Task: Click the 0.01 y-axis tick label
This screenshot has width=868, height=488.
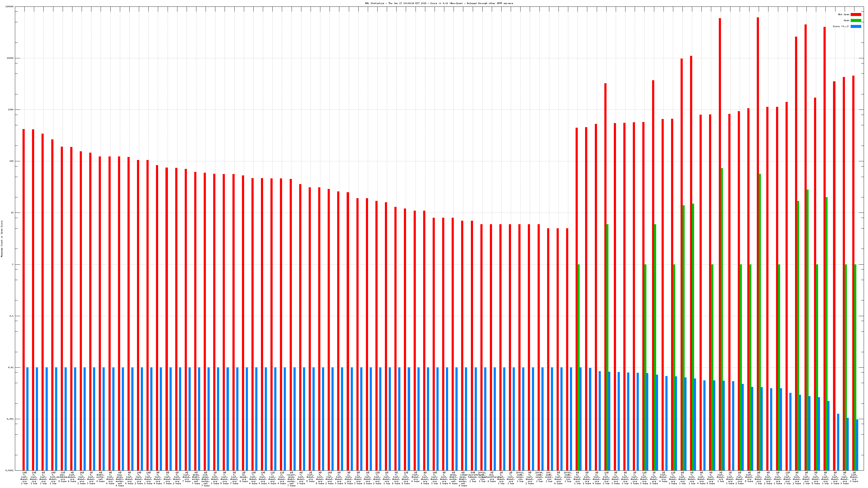Action: point(11,367)
